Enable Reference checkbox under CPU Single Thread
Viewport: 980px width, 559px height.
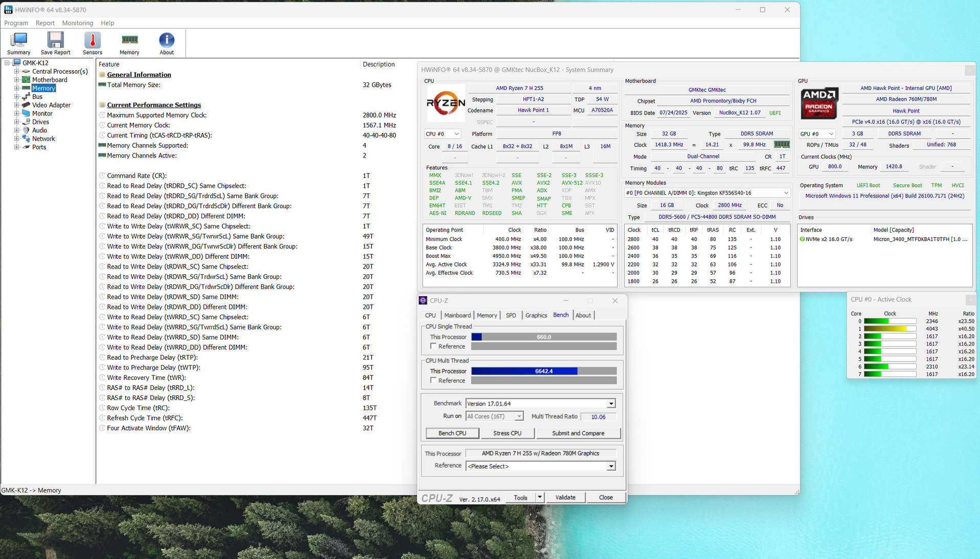pyautogui.click(x=434, y=346)
